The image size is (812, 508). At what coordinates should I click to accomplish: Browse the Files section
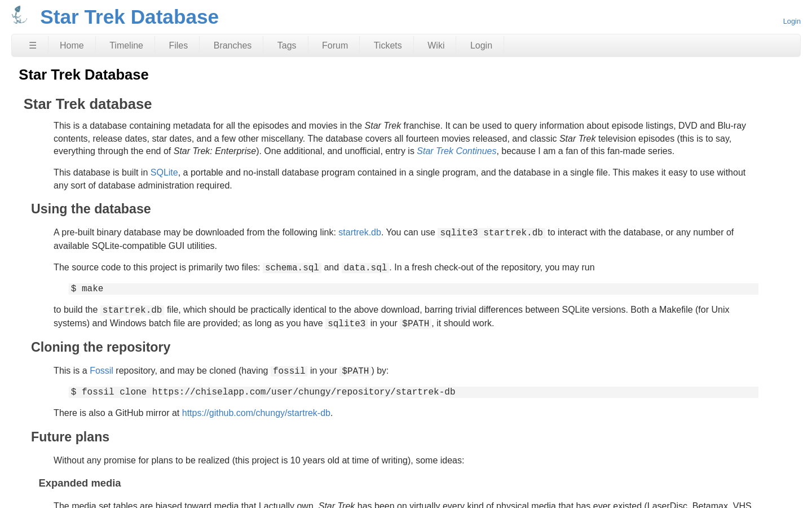178,46
